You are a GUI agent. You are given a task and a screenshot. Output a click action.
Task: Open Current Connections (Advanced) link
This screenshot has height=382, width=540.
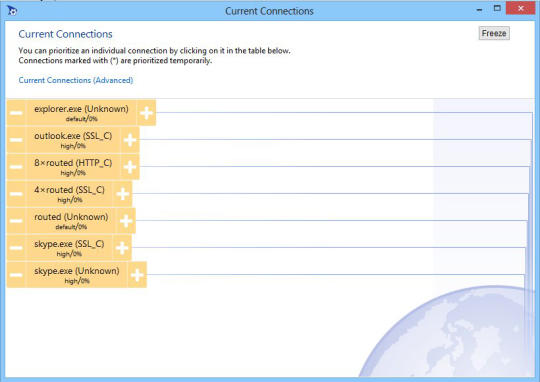coord(76,80)
